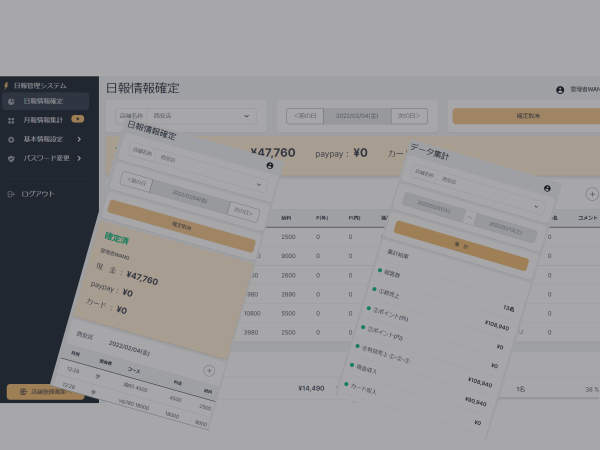Viewport: 600px width, 450px height.
Task: Go to the previous day with <前の日
Action: pyautogui.click(x=305, y=116)
